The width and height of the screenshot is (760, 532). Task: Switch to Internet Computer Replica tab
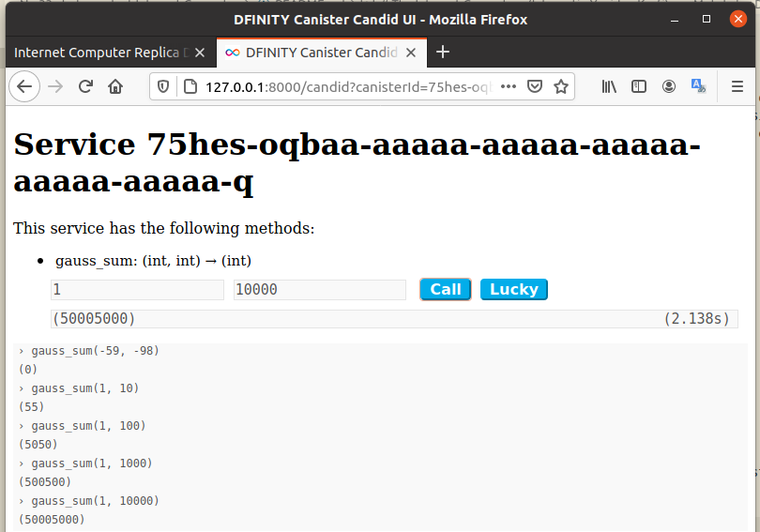[101, 53]
